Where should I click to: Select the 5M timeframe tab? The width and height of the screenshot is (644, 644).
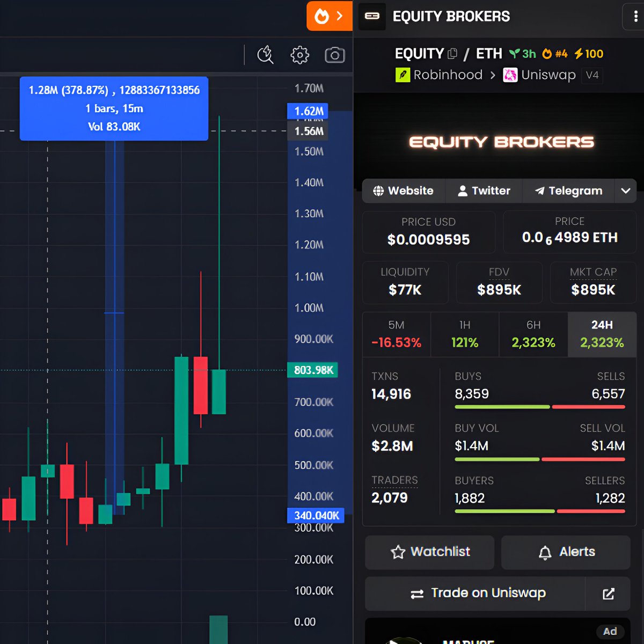pos(397,335)
